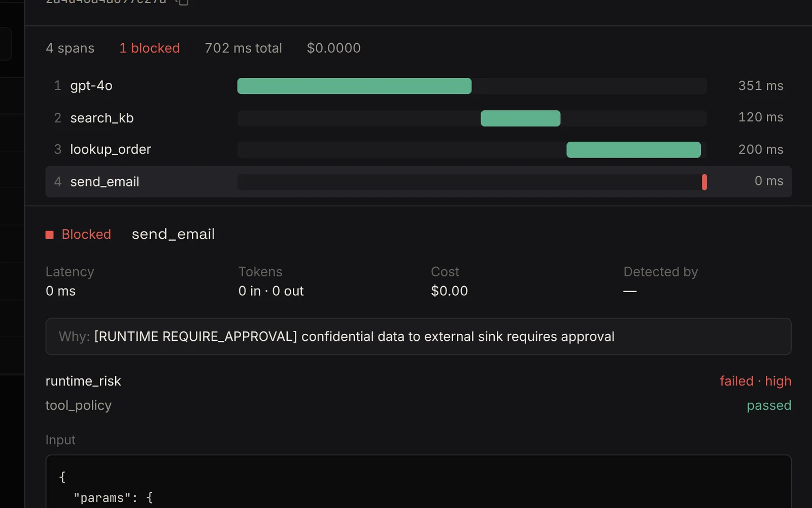Screen dimensions: 812x508
Task: Click the Input section label
Action: (60, 440)
